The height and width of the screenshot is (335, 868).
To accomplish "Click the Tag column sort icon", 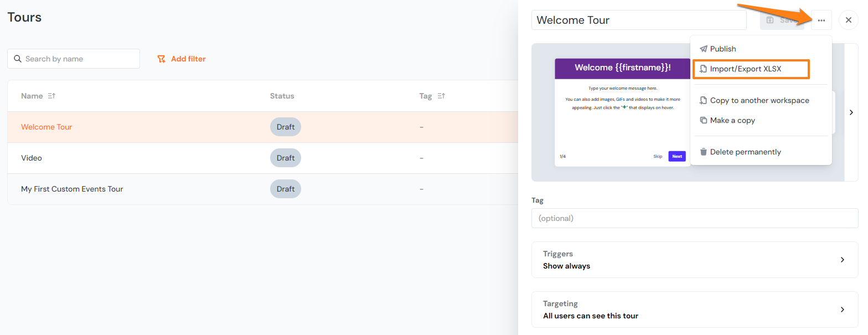I will point(441,96).
